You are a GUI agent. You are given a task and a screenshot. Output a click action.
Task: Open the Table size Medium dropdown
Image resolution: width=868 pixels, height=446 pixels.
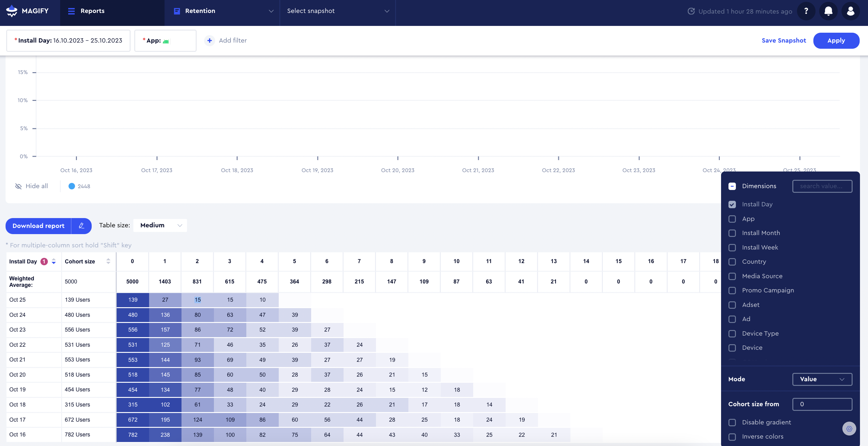[x=161, y=225]
